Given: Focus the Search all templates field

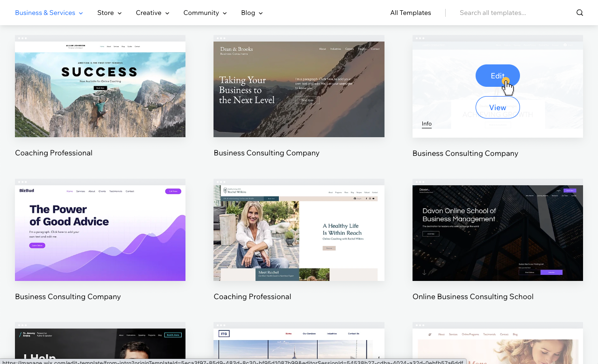Looking at the screenshot, I should [514, 13].
